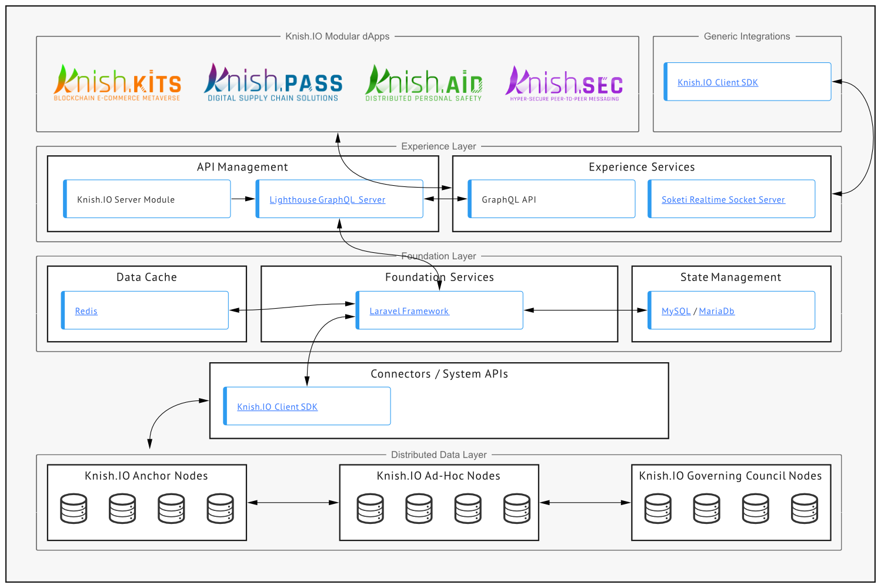881x588 pixels.
Task: Click the fourth Governing Council Nodes database icon
Action: [x=805, y=509]
